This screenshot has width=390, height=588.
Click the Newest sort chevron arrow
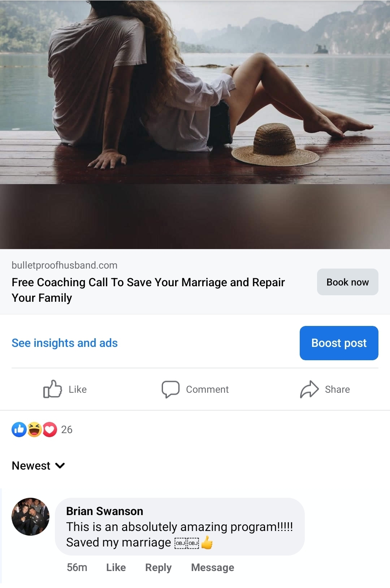(x=60, y=466)
